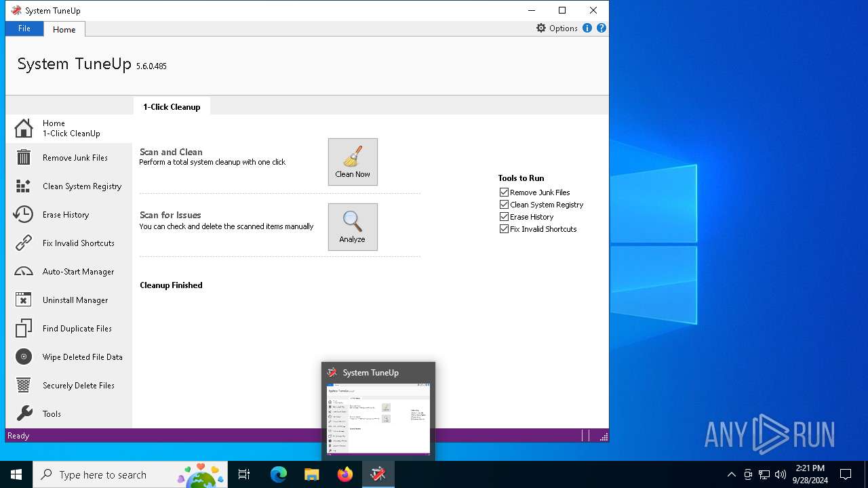
Task: Select the Home ribbon tab
Action: click(64, 29)
